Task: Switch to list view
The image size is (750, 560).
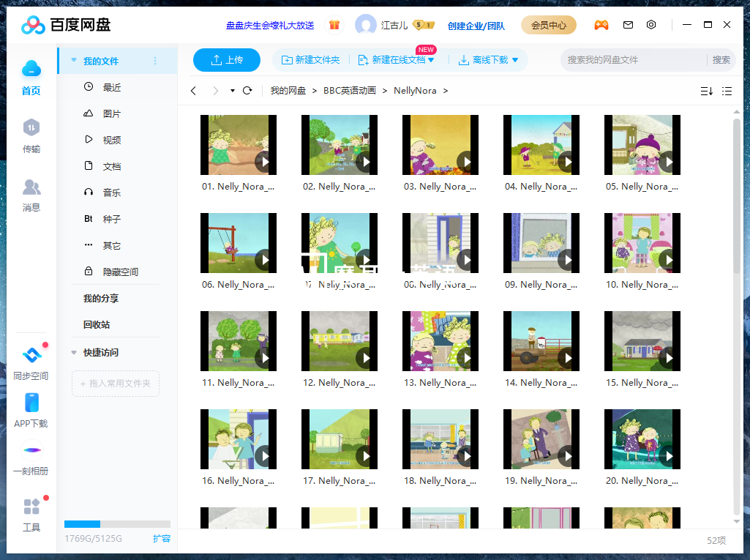Action: coord(727,90)
